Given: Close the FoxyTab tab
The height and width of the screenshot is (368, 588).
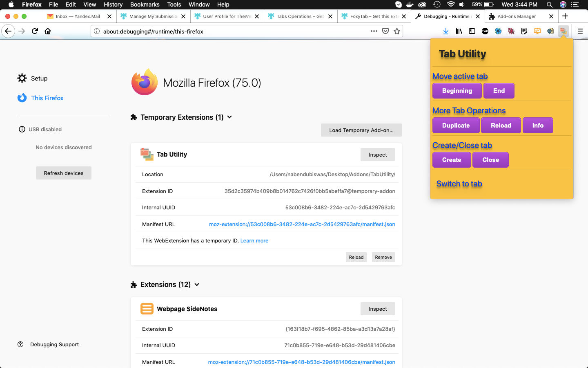Looking at the screenshot, I should (404, 16).
